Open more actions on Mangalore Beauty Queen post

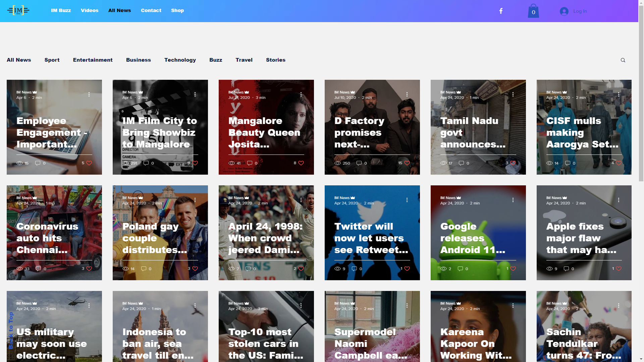point(301,95)
